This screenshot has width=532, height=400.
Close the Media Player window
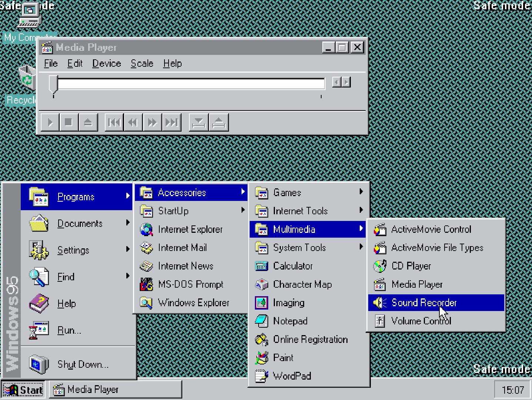[357, 47]
